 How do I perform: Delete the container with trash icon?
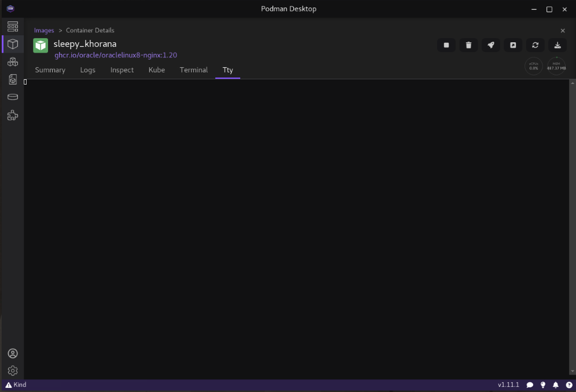tap(468, 45)
